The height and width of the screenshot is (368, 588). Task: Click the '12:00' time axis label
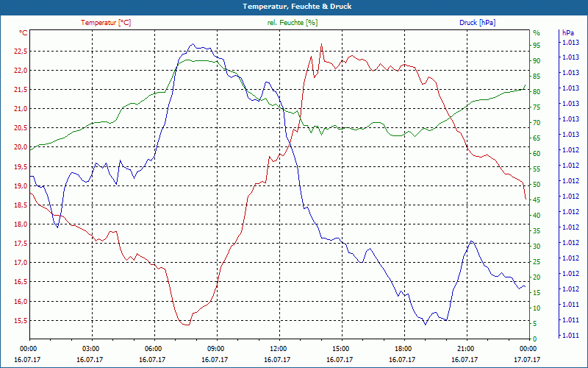[278, 349]
